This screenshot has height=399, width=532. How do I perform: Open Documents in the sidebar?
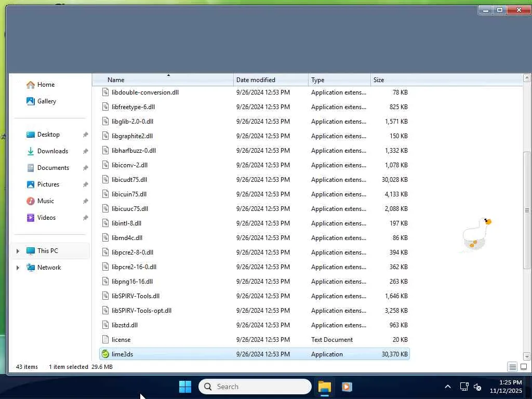click(47, 168)
